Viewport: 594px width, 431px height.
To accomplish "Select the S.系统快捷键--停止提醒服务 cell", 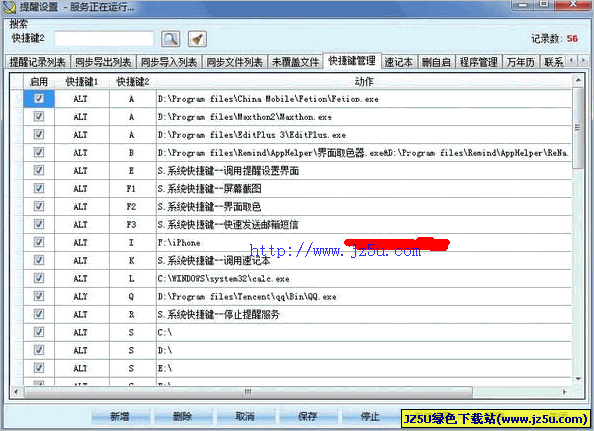I will 364,314.
